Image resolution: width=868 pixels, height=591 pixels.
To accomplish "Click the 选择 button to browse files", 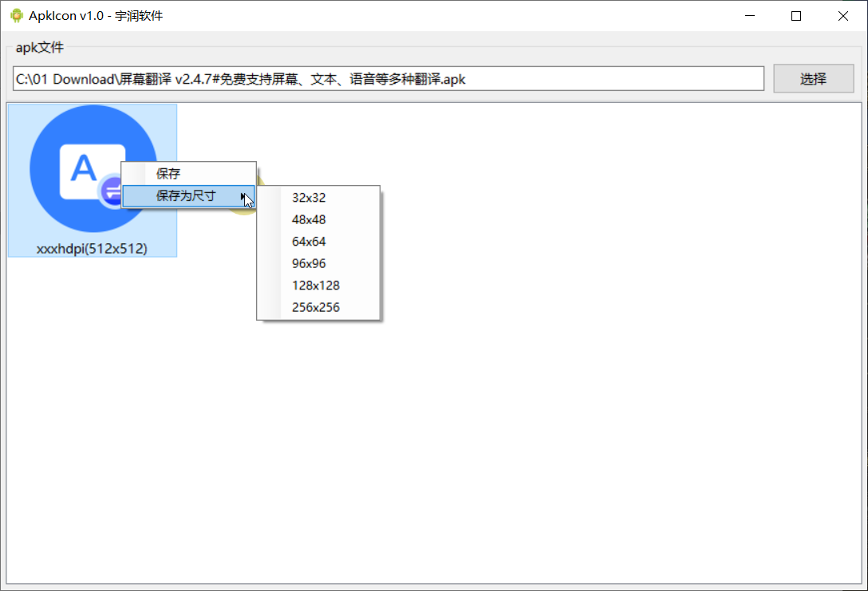I will tap(813, 78).
